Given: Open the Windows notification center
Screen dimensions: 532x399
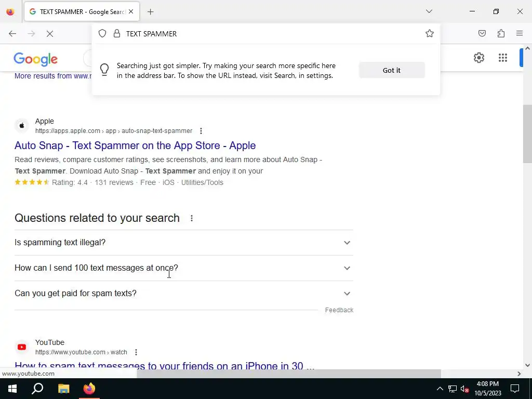Looking at the screenshot, I should (x=515, y=389).
